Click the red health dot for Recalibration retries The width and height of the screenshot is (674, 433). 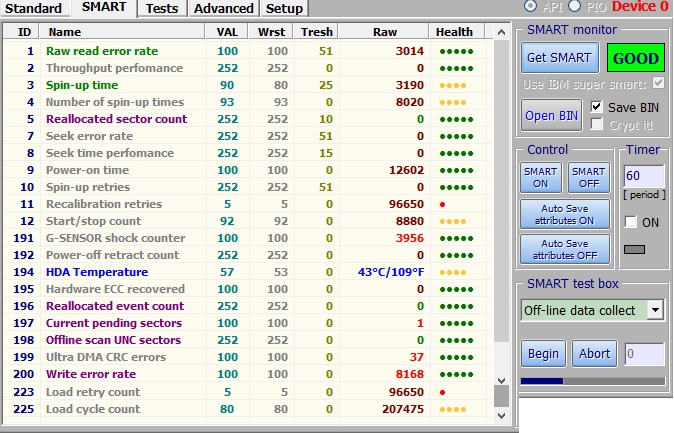tap(441, 204)
